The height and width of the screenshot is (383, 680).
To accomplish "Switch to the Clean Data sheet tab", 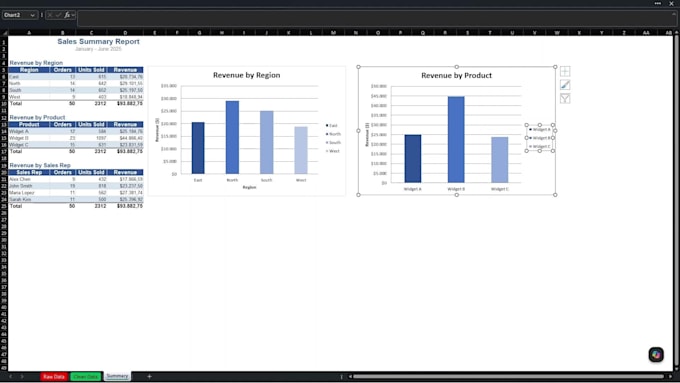I will click(85, 376).
